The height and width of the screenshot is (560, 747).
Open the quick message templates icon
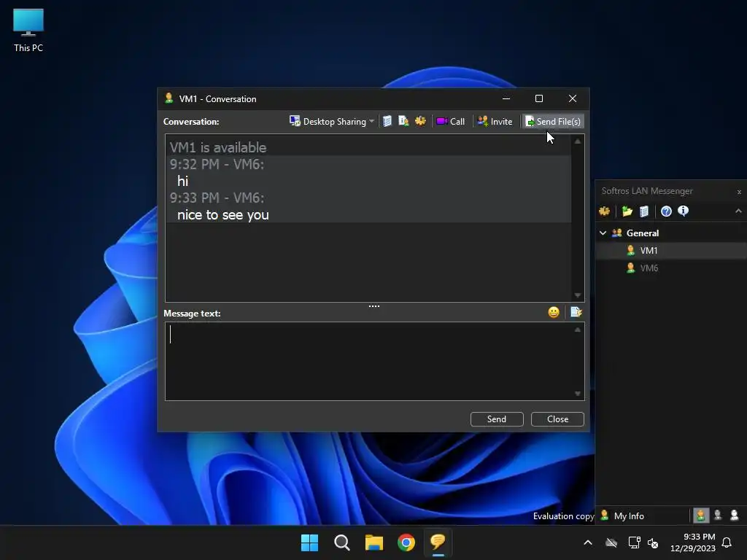576,312
